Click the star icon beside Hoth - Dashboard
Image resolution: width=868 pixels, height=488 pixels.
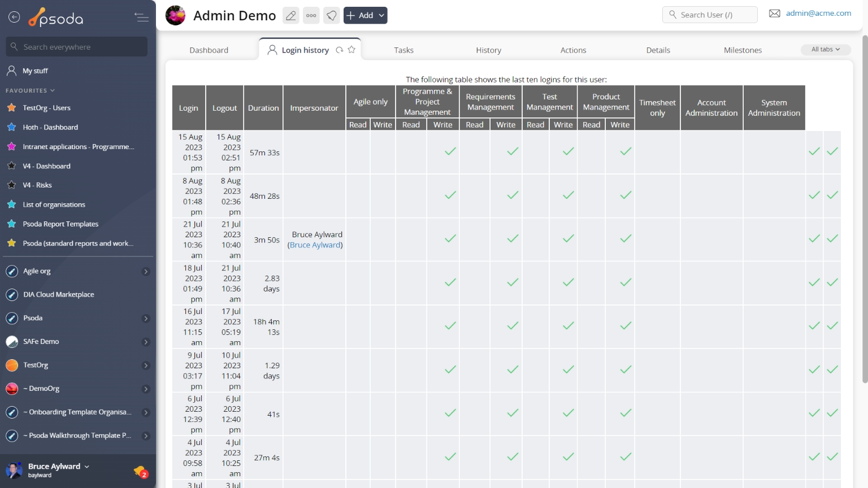coord(11,127)
